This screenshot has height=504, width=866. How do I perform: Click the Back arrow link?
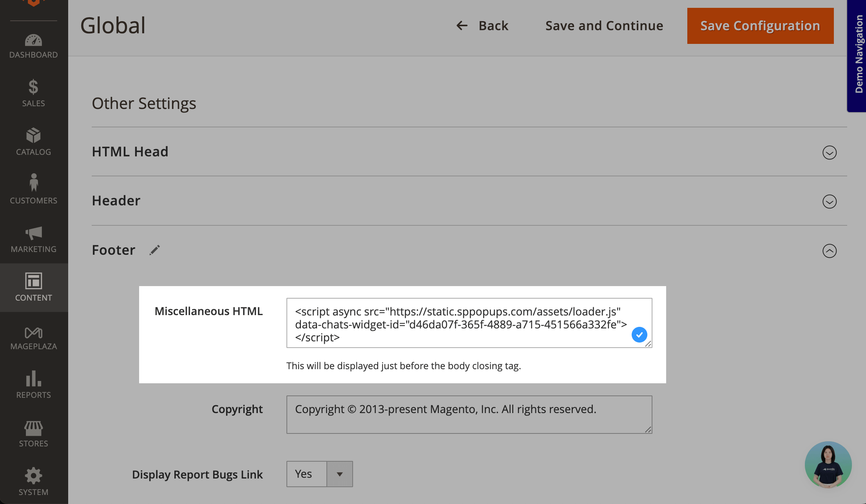click(482, 26)
